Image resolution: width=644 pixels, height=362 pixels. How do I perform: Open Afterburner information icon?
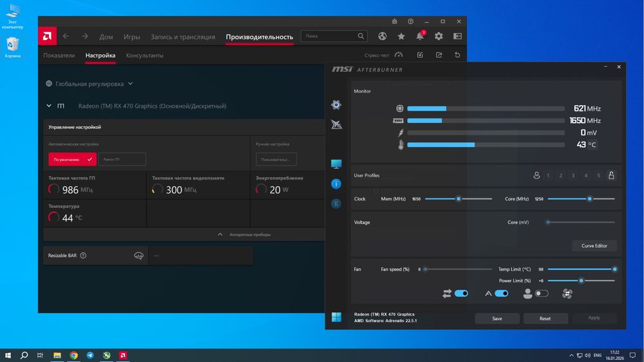(x=336, y=184)
